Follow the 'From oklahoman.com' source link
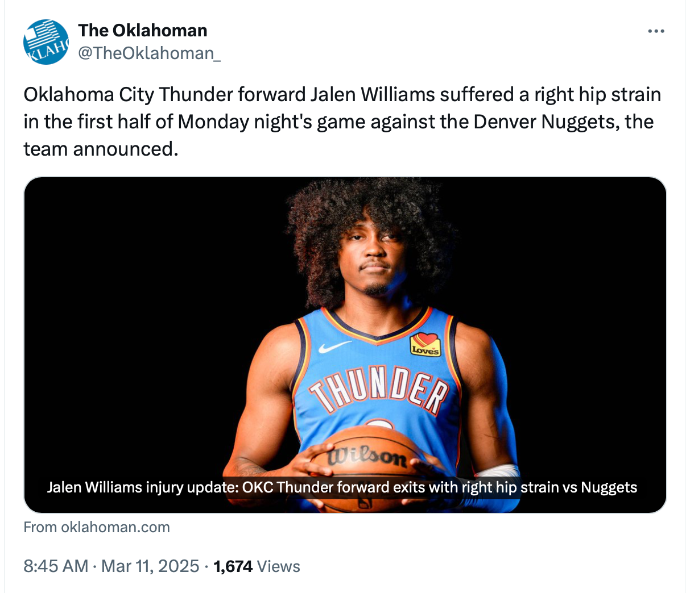This screenshot has width=686, height=593. click(x=96, y=527)
